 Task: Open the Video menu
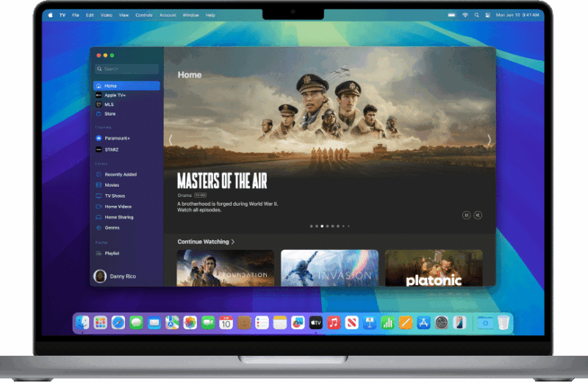(x=107, y=15)
